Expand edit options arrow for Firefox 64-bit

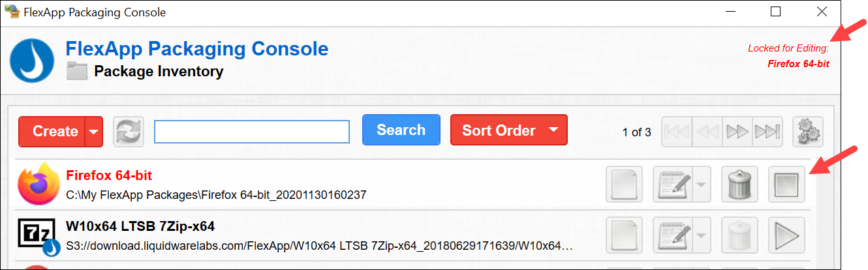click(700, 185)
